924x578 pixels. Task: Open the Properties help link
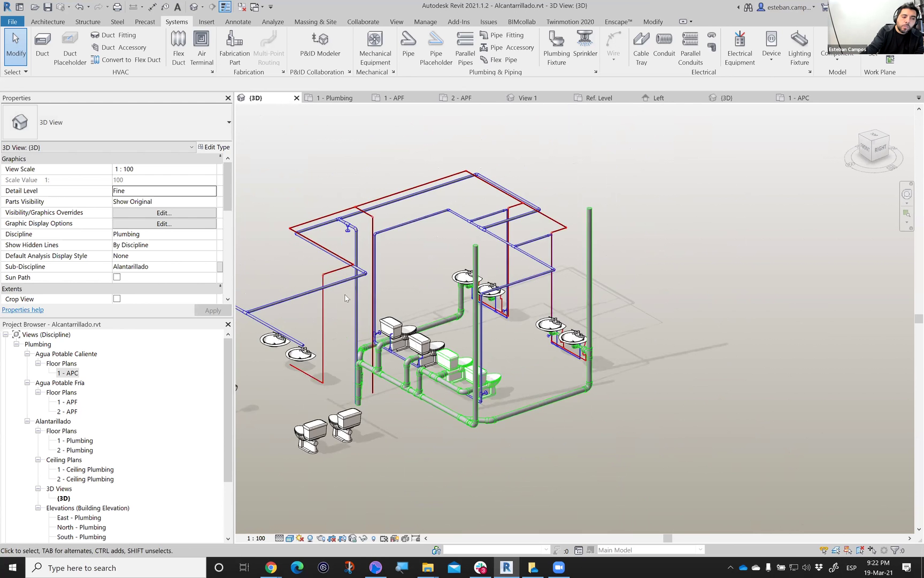point(23,310)
